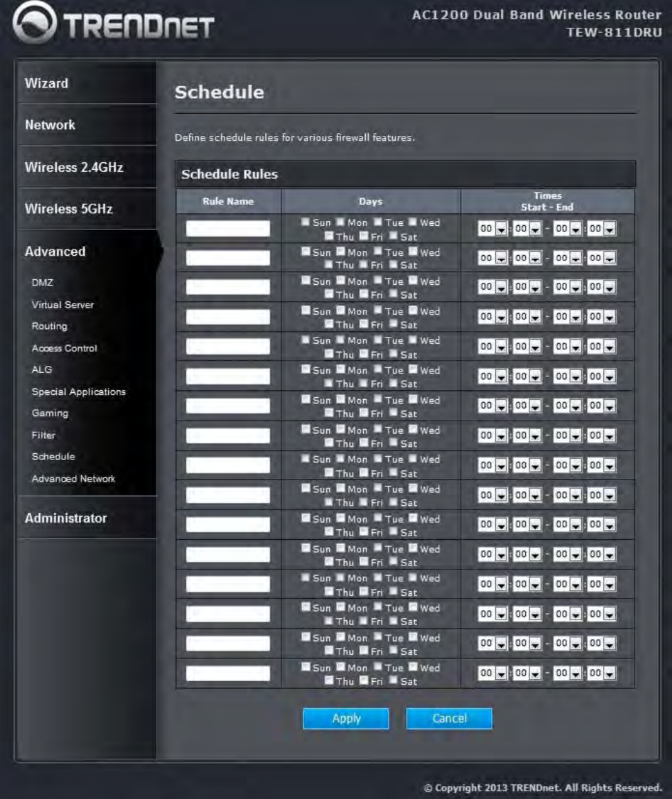Check Sun in the second rule row
Image resolution: width=672 pixels, height=799 pixels.
306,252
